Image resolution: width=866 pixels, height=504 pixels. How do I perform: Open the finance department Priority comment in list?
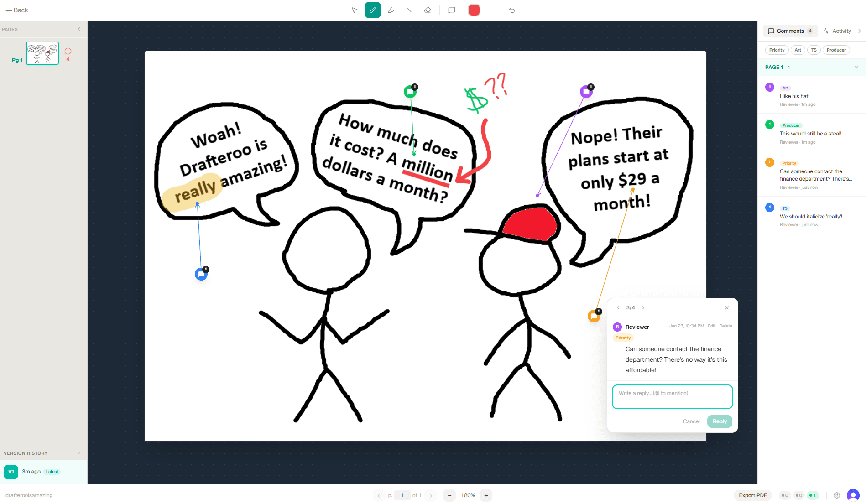tap(812, 174)
